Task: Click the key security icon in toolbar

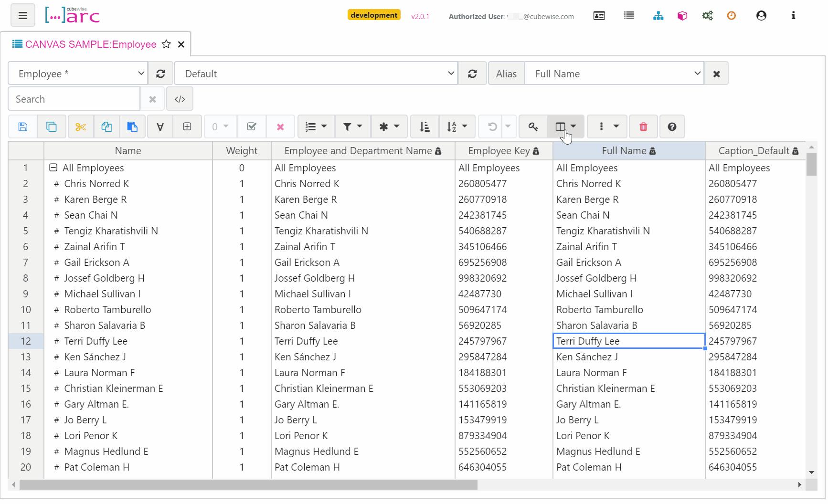Action: point(533,126)
